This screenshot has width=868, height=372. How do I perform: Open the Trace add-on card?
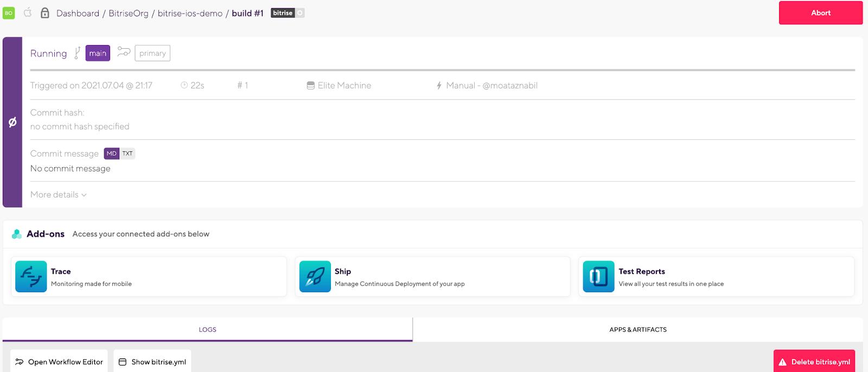click(x=149, y=277)
